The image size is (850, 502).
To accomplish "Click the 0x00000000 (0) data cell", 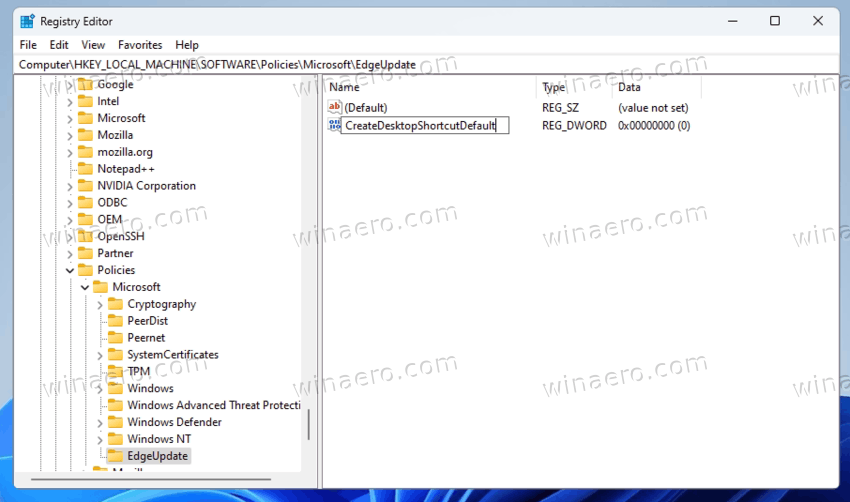I will 654,125.
